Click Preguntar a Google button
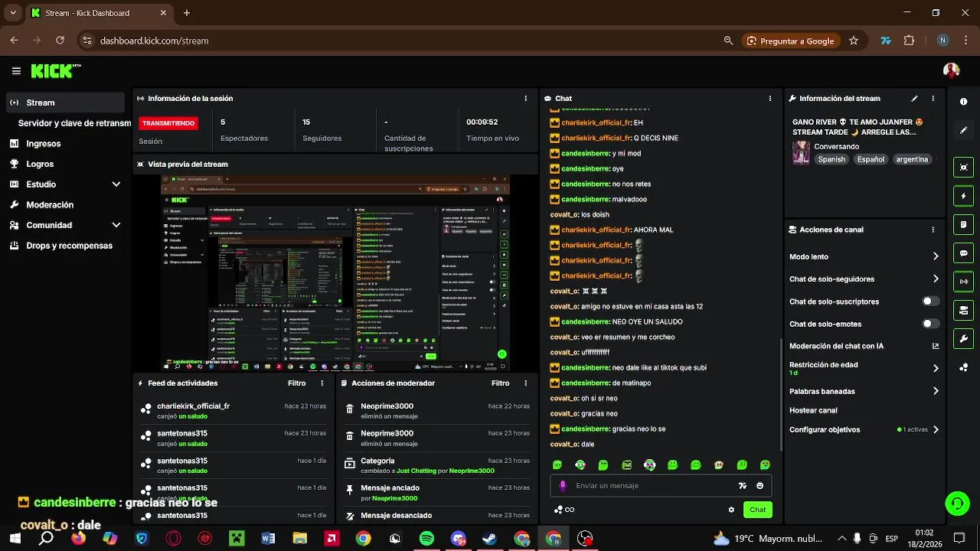980x551 pixels. 791,41
